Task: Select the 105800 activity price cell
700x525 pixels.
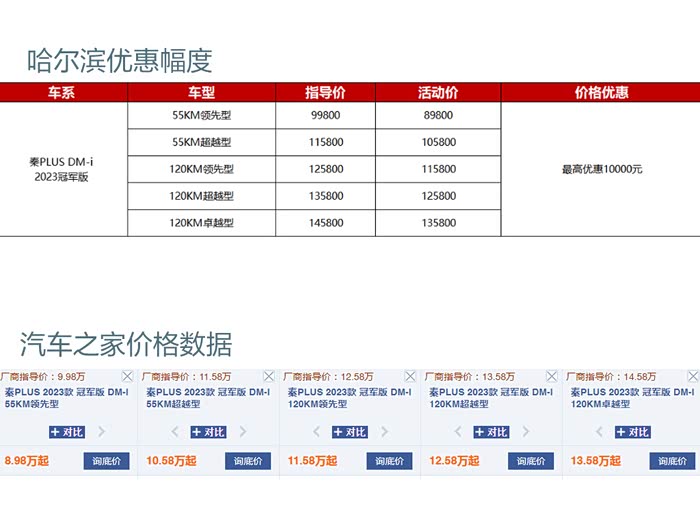Action: pyautogui.click(x=438, y=142)
